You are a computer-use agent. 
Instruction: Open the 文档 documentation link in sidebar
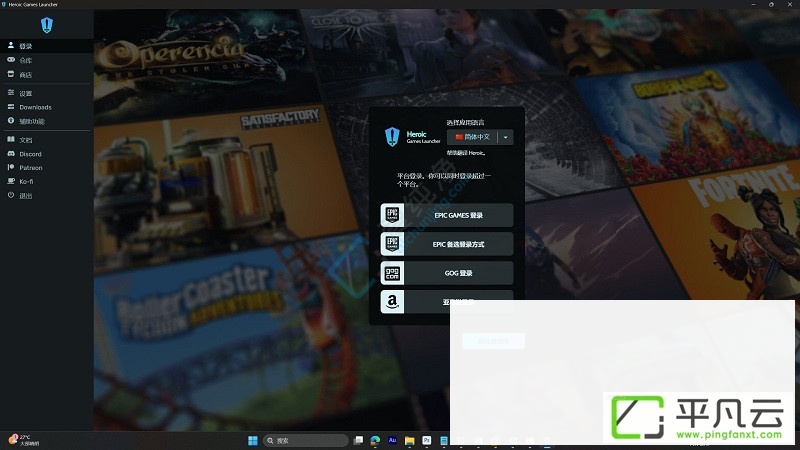(x=46, y=140)
